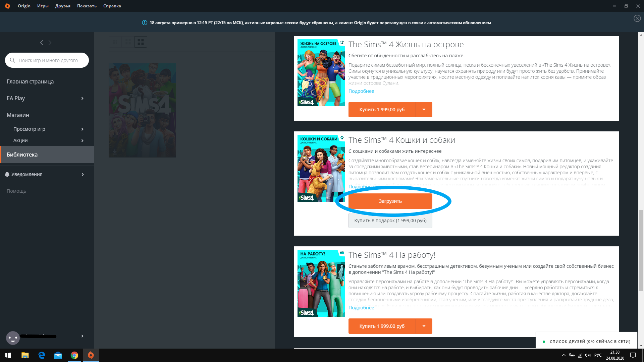
Task: Expand the Уведомления chevron
Action: tap(83, 174)
